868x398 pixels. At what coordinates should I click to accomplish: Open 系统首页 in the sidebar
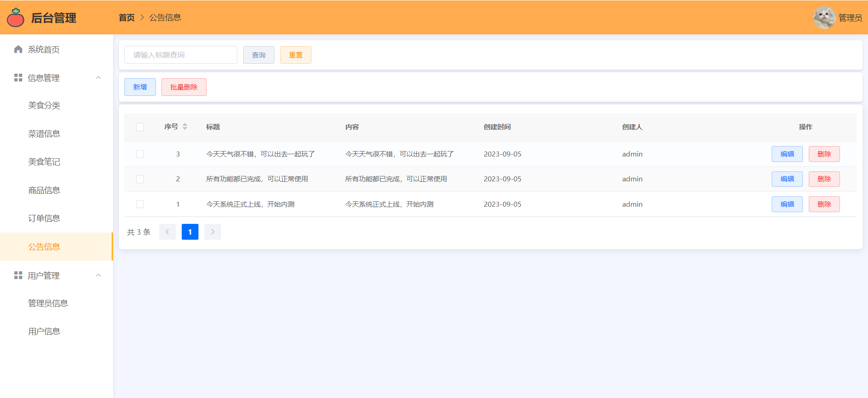[x=57, y=49]
